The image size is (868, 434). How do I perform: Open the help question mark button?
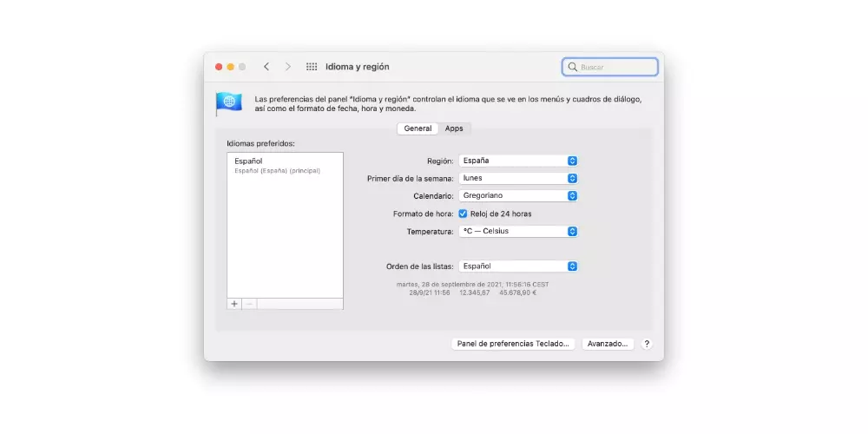647,344
